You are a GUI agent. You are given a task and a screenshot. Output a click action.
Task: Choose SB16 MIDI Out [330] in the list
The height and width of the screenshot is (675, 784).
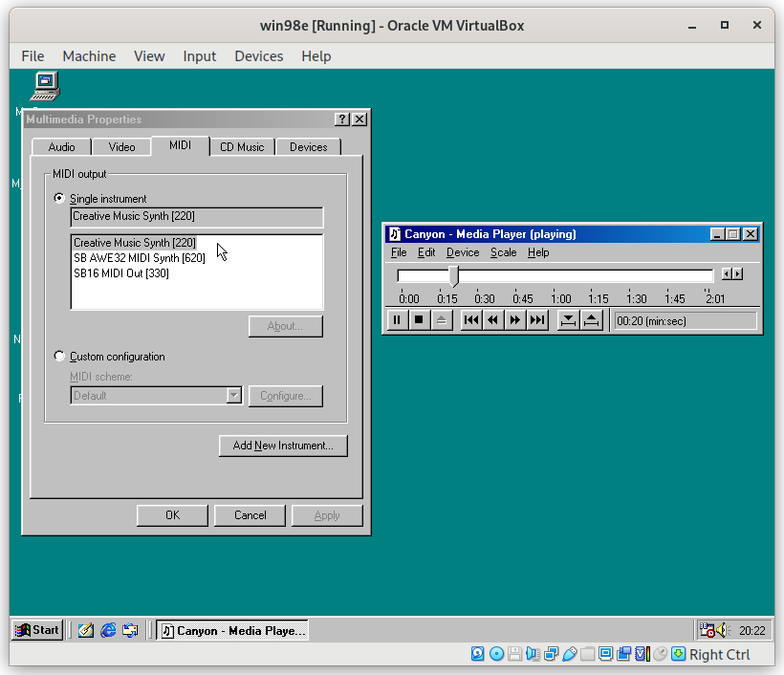[x=121, y=273]
